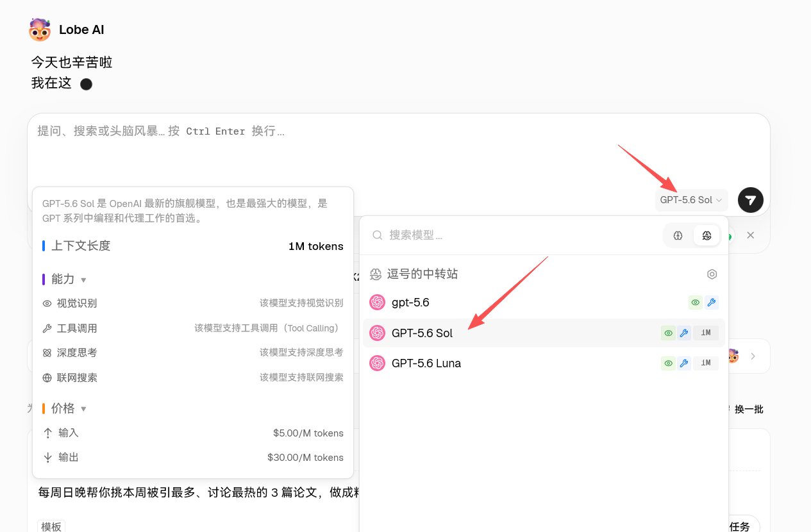The height and width of the screenshot is (532, 811).
Task: Click the 视觉识别 eye icon
Action: coord(47,304)
